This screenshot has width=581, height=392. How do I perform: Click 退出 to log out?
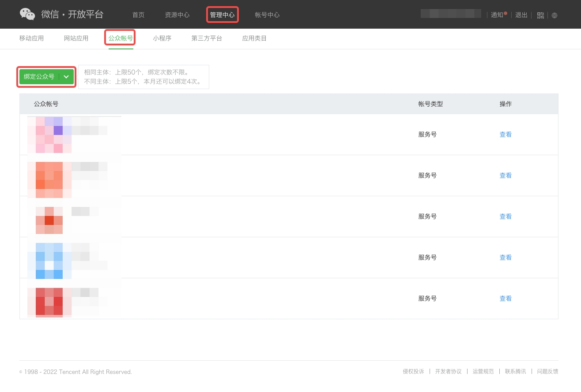pyautogui.click(x=521, y=15)
